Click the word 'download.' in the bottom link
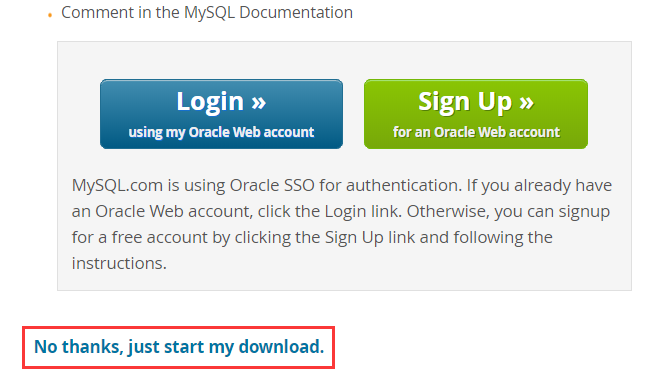Image resolution: width=661 pixels, height=386 pixels. pos(281,347)
